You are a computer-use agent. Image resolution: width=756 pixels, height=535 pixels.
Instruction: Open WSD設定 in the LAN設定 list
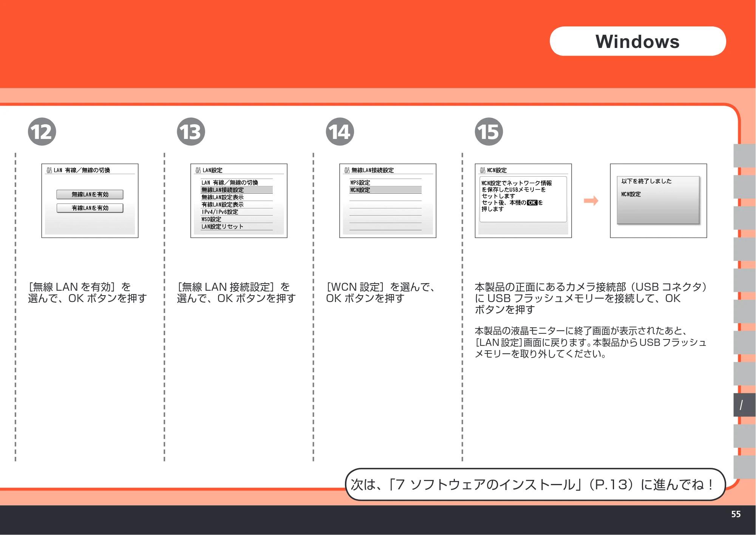(x=237, y=219)
